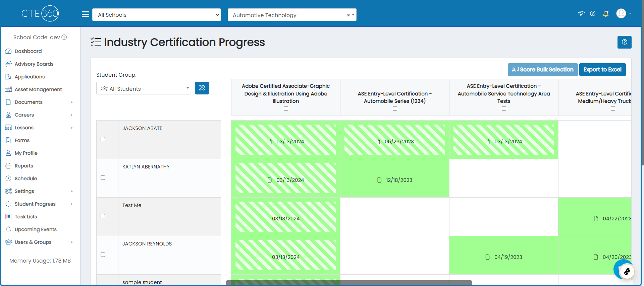Click the Schedule clock icon
The height and width of the screenshot is (286, 644).
click(x=8, y=178)
